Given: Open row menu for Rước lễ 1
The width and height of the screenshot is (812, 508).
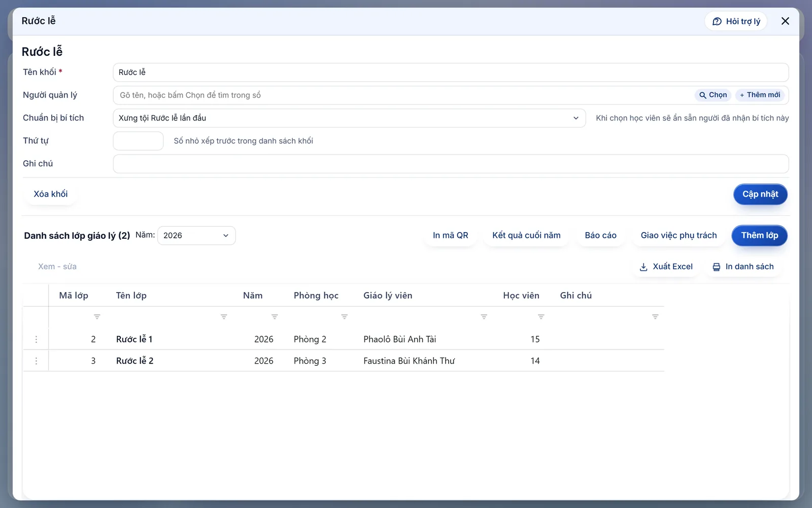Looking at the screenshot, I should 36,339.
